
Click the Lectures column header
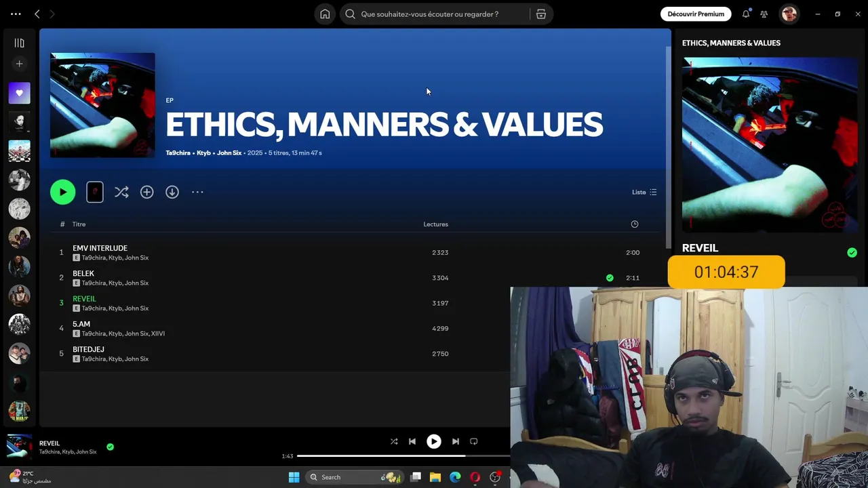435,224
